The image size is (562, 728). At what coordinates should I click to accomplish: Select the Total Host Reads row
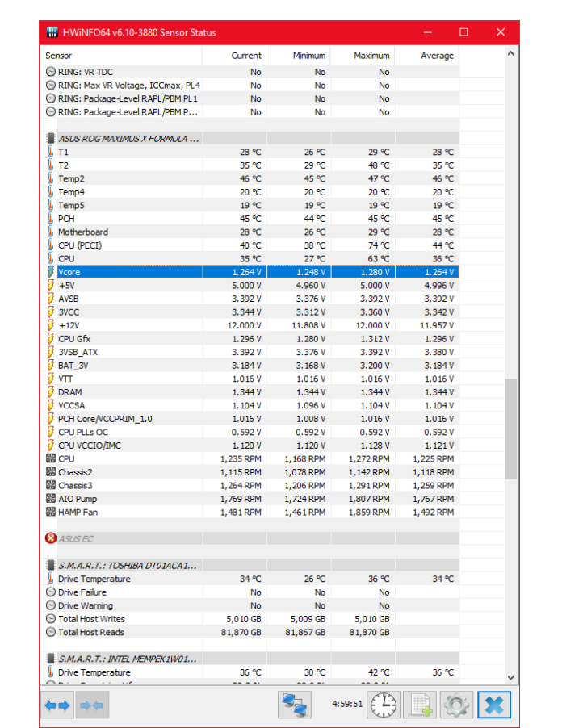click(x=250, y=632)
